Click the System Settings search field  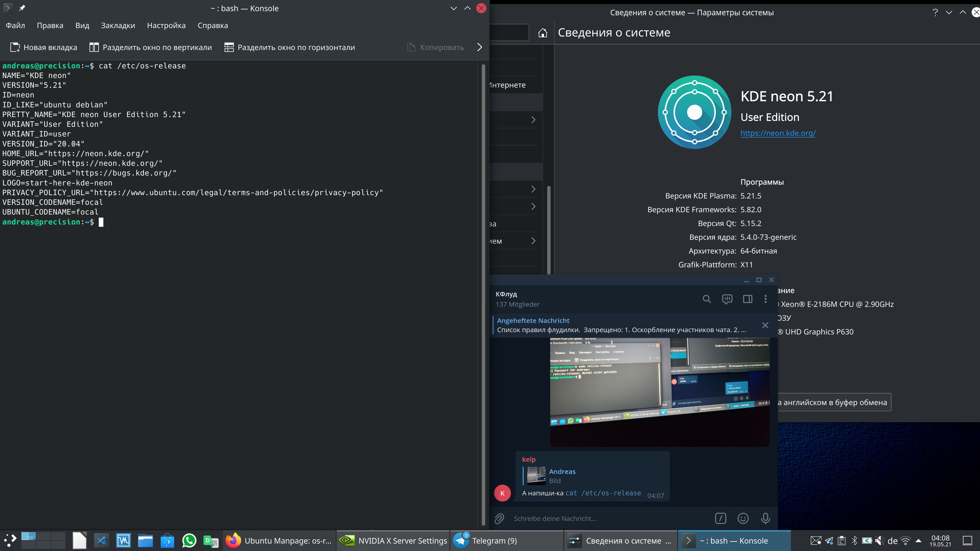tap(509, 33)
